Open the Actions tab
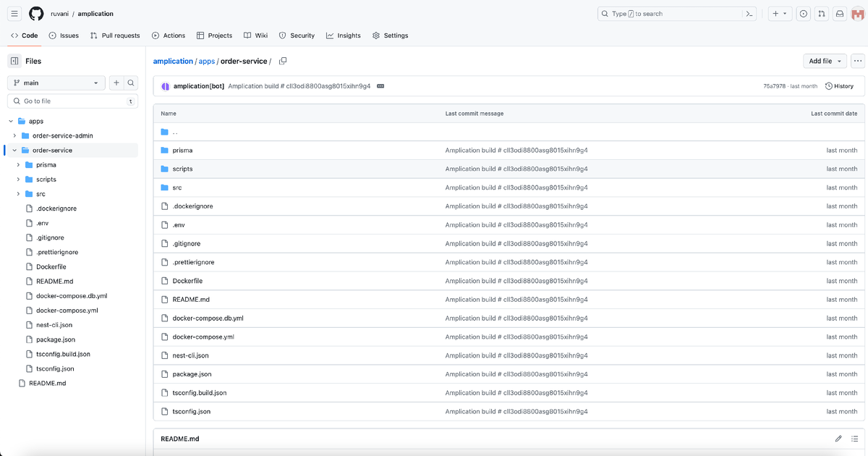 coord(169,35)
